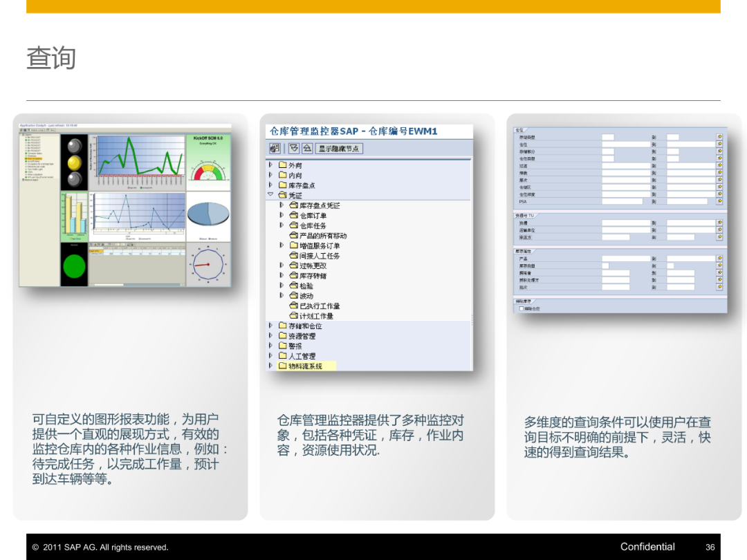Click the horizontal scrollbar under dashboard table

[x=137, y=285]
